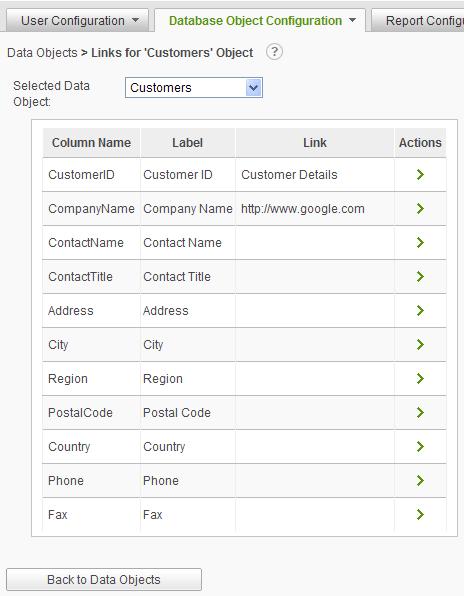Viewport: 464px width, 596px height.
Task: Open actions arrow for Country row
Action: pyautogui.click(x=420, y=447)
